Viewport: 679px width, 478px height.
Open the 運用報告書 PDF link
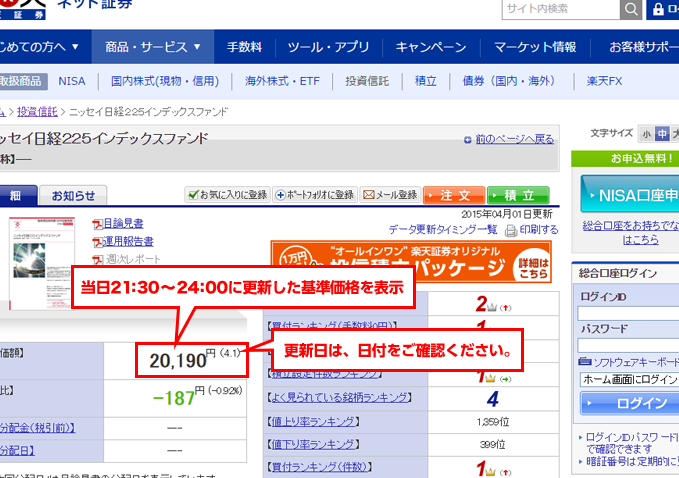pos(128,241)
